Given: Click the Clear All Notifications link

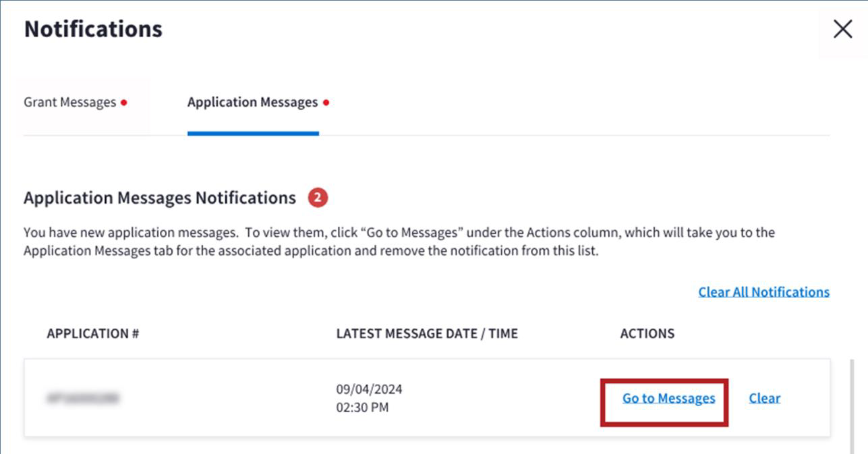Looking at the screenshot, I should click(763, 292).
